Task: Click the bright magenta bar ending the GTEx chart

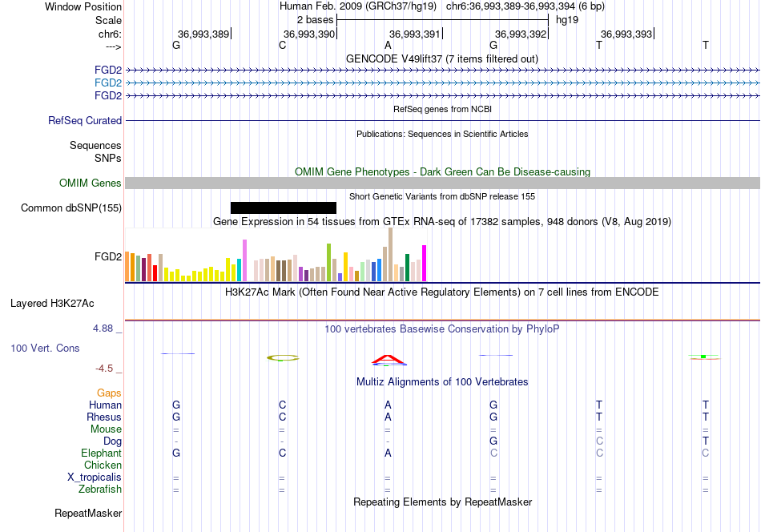Action: [x=425, y=263]
